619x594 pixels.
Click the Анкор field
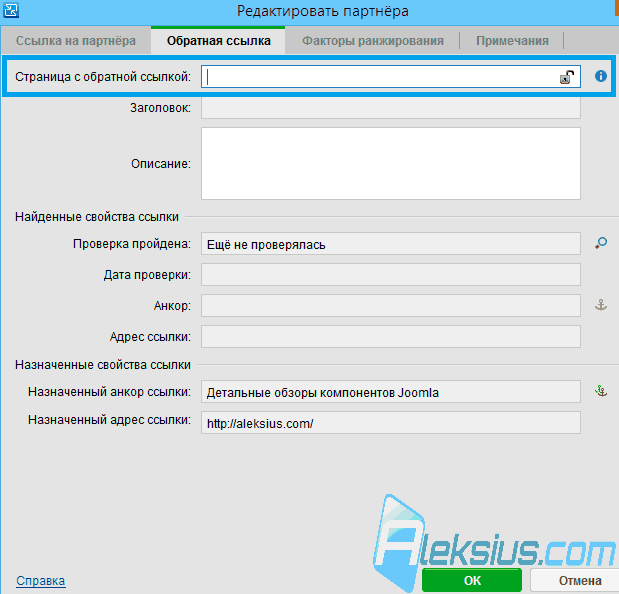point(391,305)
